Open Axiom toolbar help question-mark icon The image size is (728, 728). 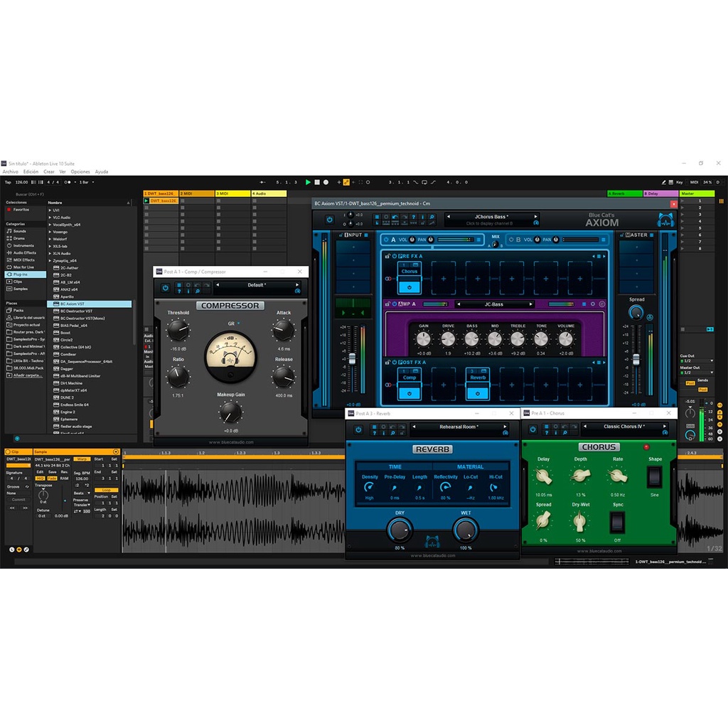pyautogui.click(x=413, y=217)
